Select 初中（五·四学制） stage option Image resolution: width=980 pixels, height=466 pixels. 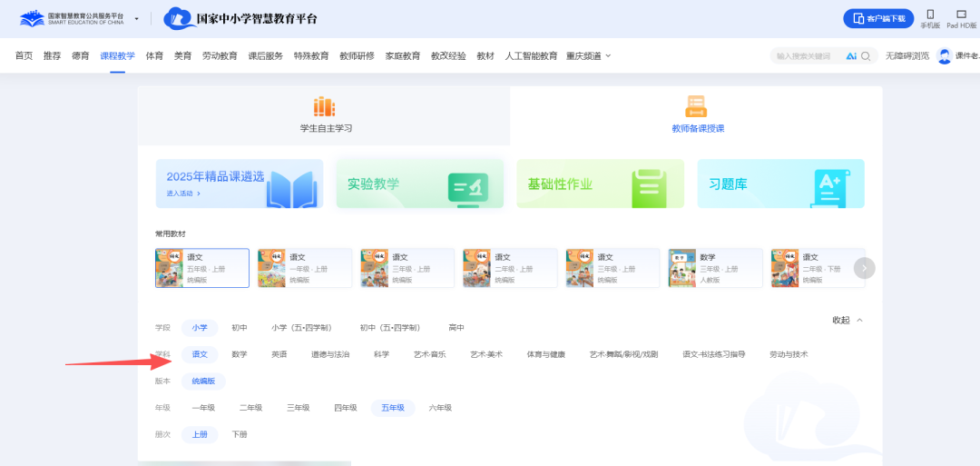click(390, 328)
